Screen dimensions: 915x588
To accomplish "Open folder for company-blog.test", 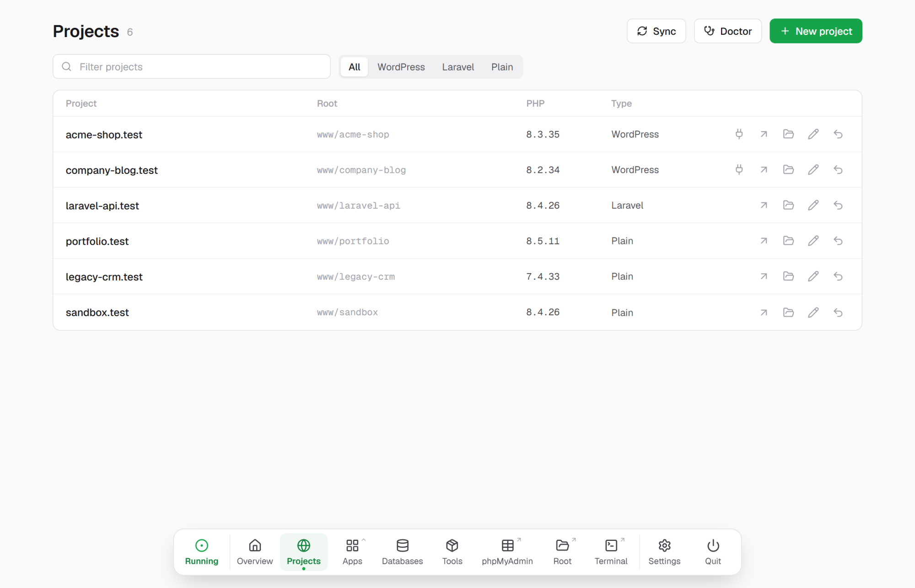I will (x=788, y=170).
